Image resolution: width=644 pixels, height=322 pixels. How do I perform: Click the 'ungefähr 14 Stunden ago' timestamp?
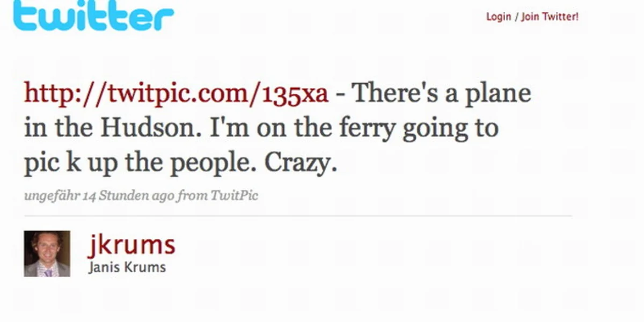99,195
